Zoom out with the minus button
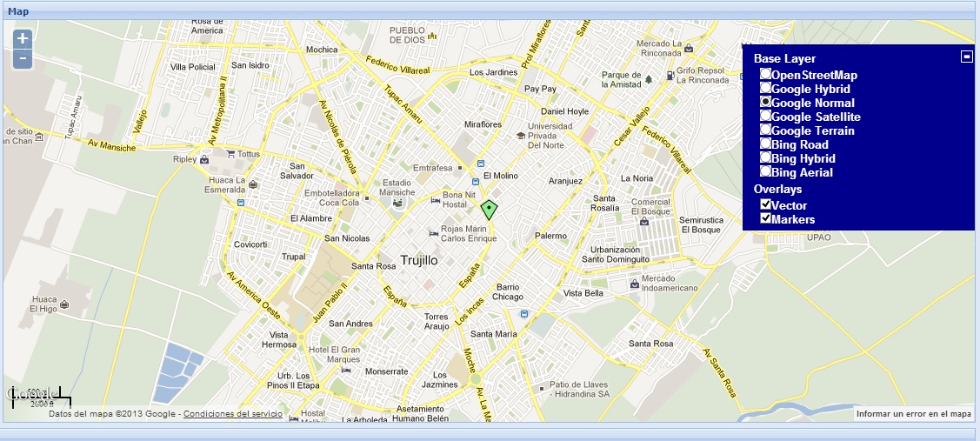The image size is (980, 441). click(x=23, y=59)
